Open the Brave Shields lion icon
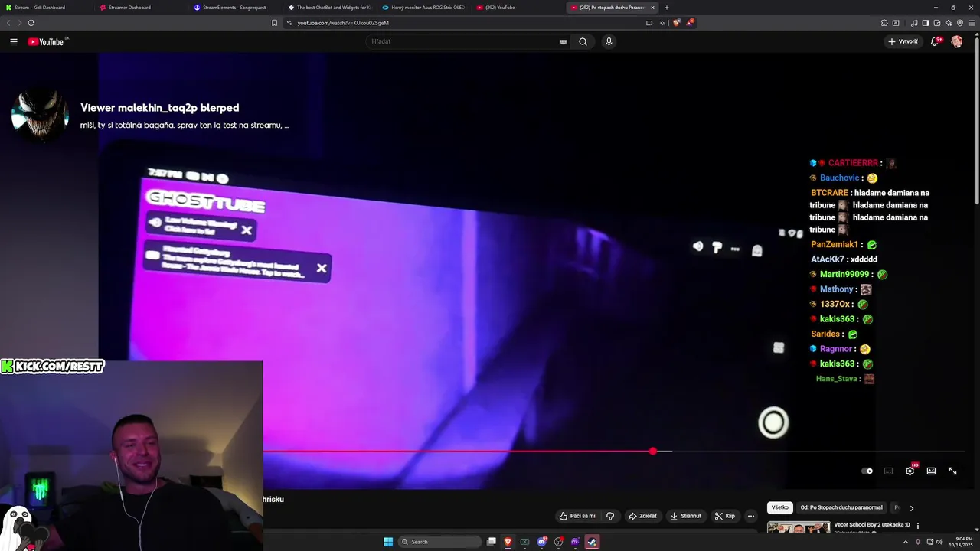980x551 pixels. click(677, 23)
